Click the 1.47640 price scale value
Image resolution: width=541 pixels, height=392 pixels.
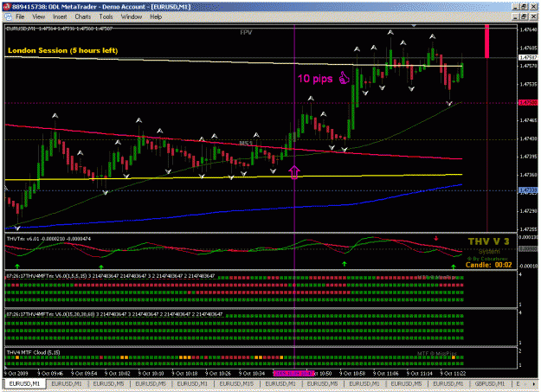(528, 29)
